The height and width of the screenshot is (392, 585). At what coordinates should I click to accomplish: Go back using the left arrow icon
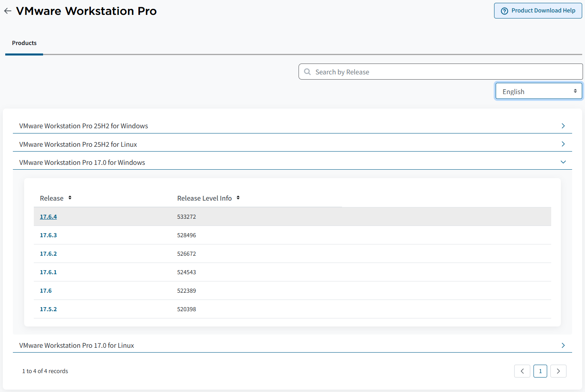click(8, 11)
